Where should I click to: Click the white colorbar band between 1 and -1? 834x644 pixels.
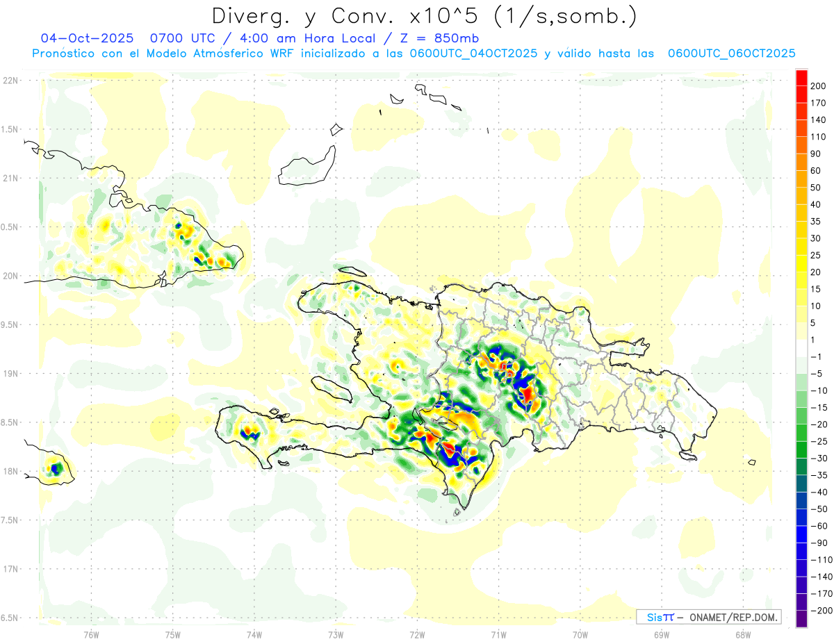tap(801, 348)
